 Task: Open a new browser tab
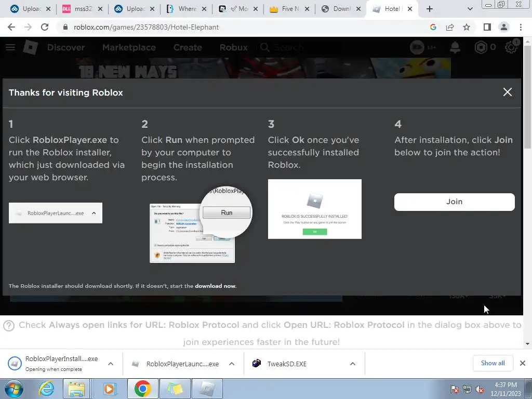[x=430, y=9]
